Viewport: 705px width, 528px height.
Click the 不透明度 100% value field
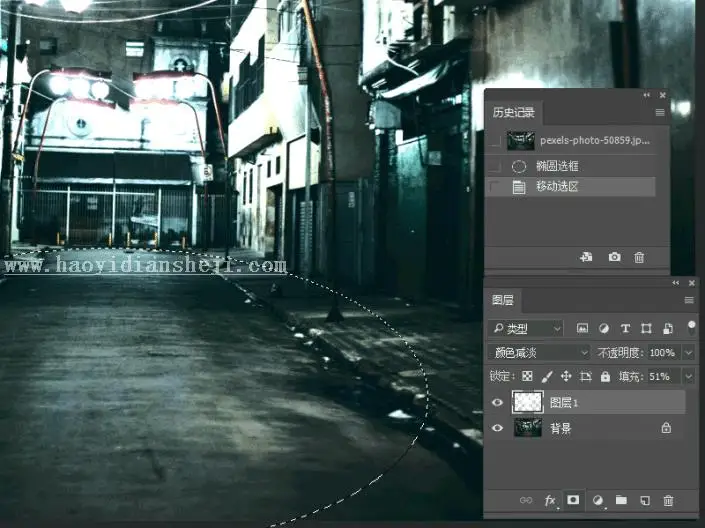[662, 353]
